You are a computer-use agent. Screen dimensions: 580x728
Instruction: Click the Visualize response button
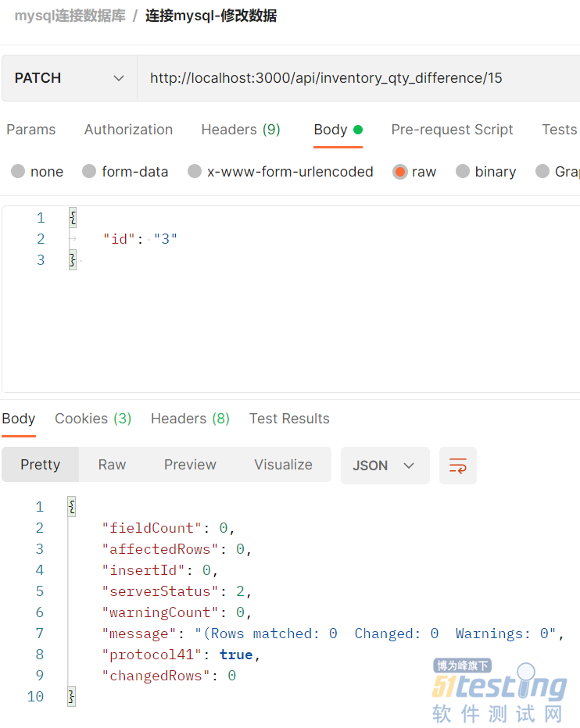click(283, 465)
